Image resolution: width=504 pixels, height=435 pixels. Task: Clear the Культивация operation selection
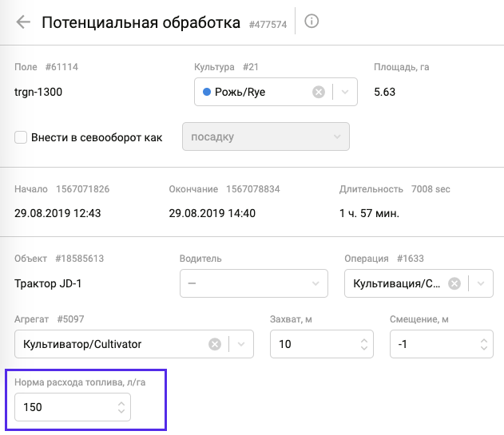pyautogui.click(x=454, y=283)
